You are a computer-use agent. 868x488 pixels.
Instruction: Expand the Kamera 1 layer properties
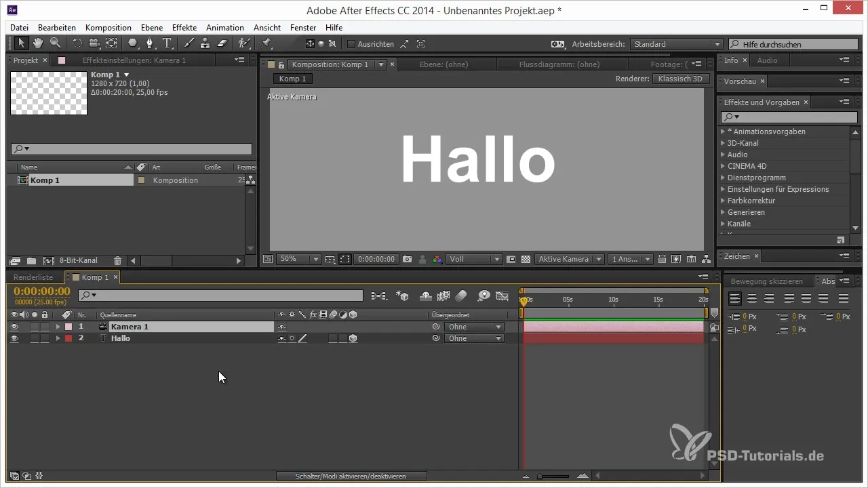pyautogui.click(x=58, y=327)
